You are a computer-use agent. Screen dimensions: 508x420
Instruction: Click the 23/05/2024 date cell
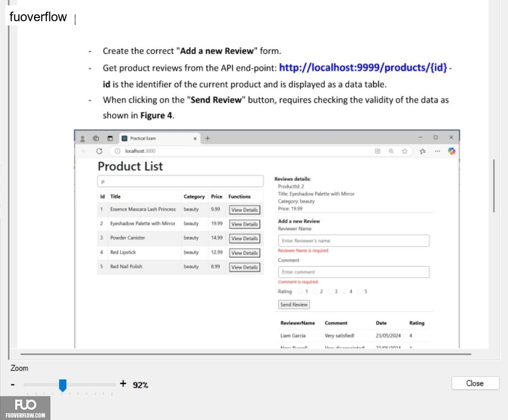[x=388, y=336]
